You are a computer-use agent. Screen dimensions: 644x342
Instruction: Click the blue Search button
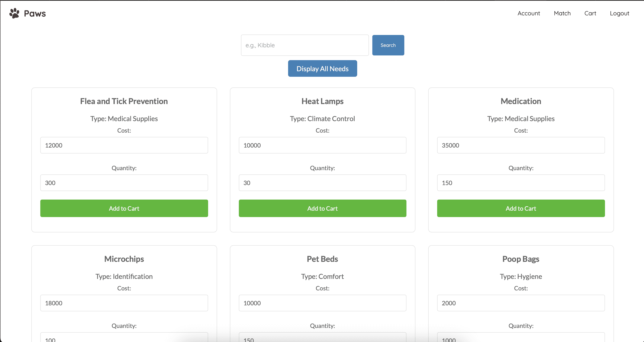388,45
